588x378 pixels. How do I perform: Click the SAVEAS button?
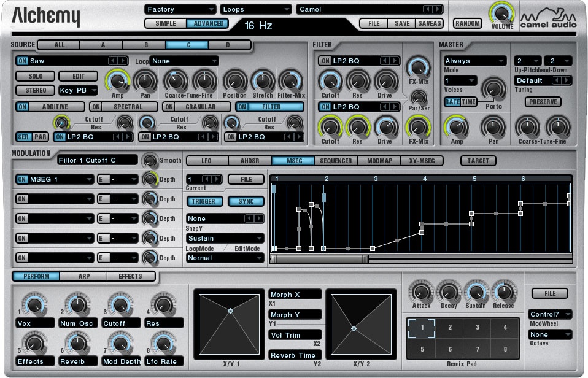pyautogui.click(x=430, y=23)
